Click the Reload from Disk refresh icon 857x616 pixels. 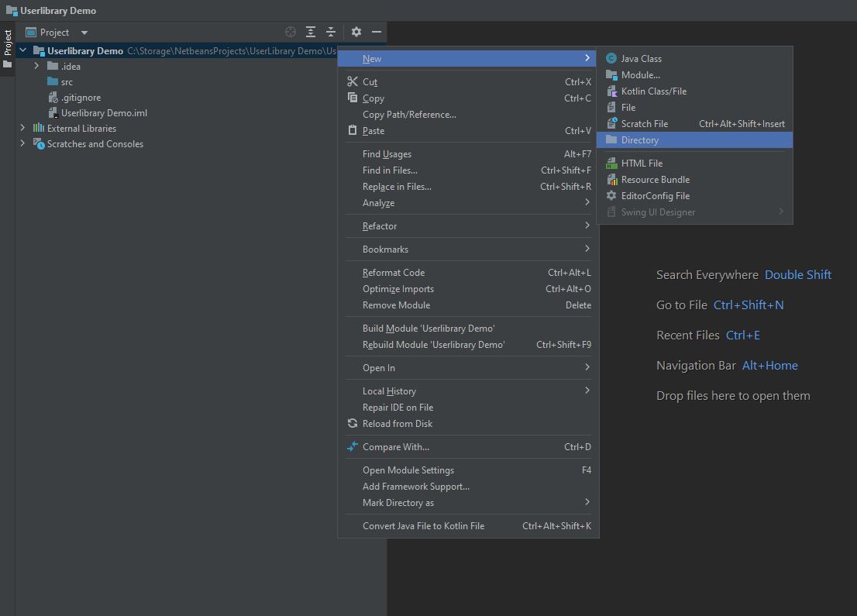tap(353, 424)
